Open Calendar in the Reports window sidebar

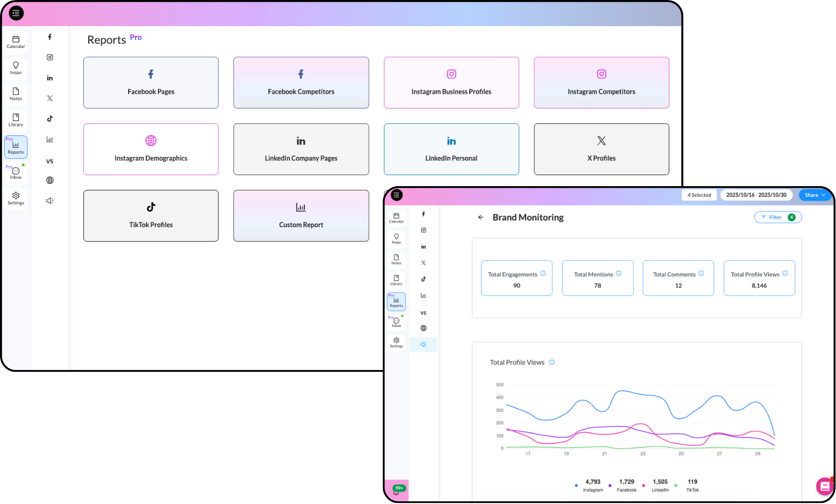[16, 42]
